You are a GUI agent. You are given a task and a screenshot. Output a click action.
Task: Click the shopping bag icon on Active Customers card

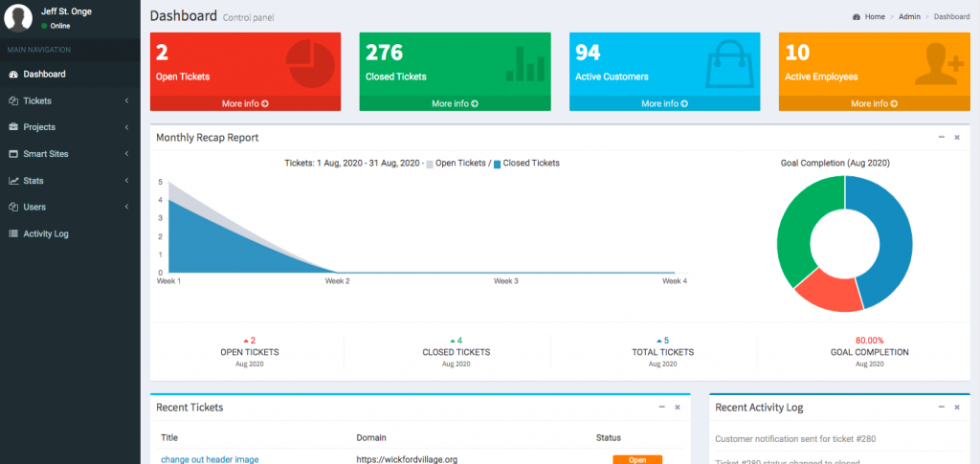point(730,64)
